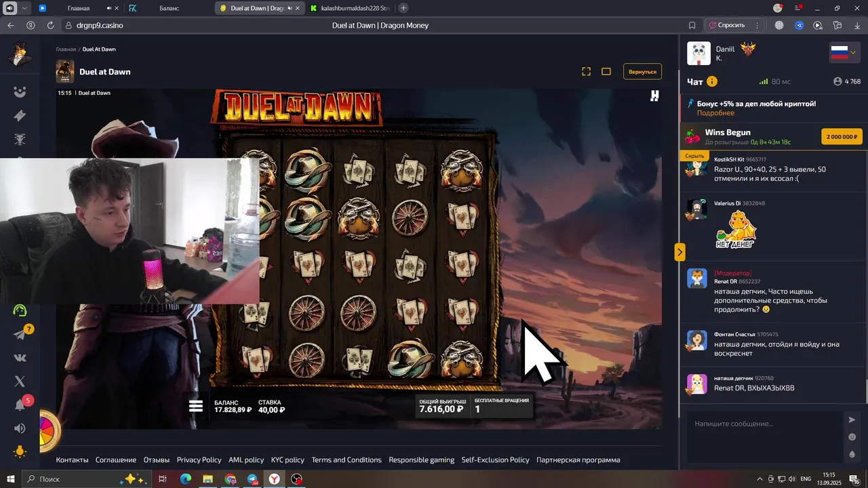Open chat info icon next to Чат

click(712, 81)
